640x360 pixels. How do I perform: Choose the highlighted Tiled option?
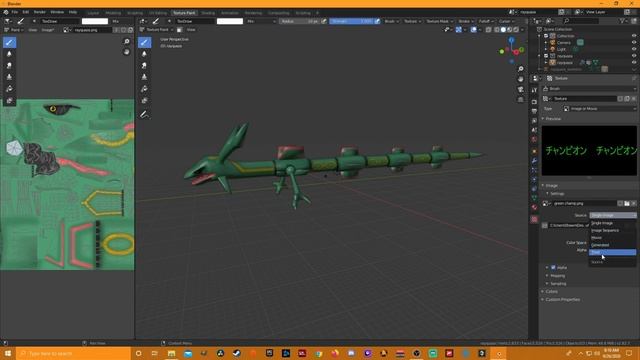click(x=612, y=252)
